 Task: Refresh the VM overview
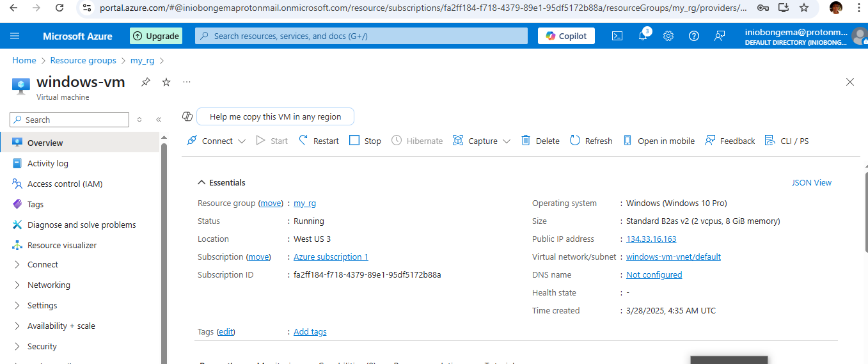[591, 141]
